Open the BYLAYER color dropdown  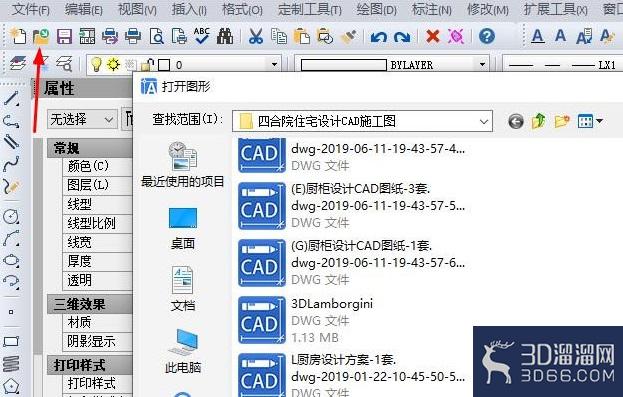click(482, 64)
